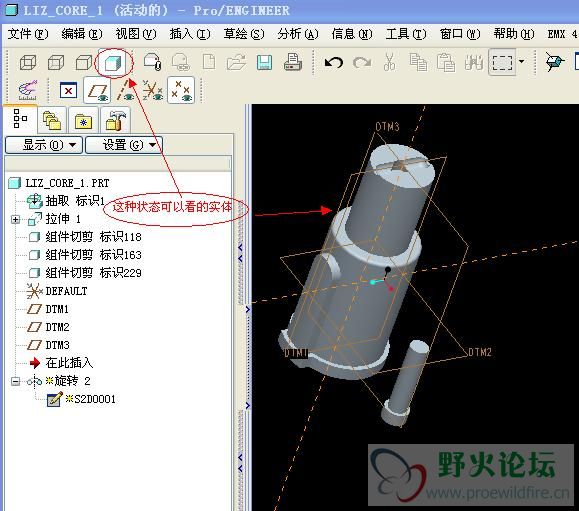Toggle datum points display
The height and width of the screenshot is (511, 579).
click(x=181, y=90)
